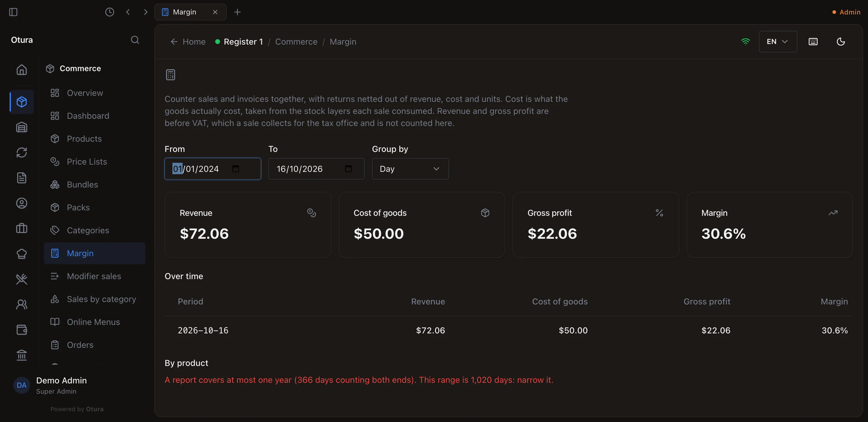868x422 pixels.
Task: Open Sales by category menu item
Action: [94, 299]
